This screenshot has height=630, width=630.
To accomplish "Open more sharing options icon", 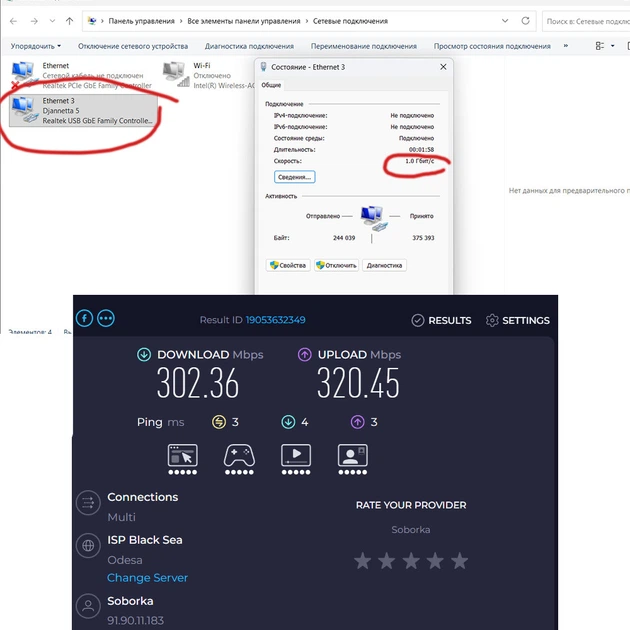I will pyautogui.click(x=106, y=319).
